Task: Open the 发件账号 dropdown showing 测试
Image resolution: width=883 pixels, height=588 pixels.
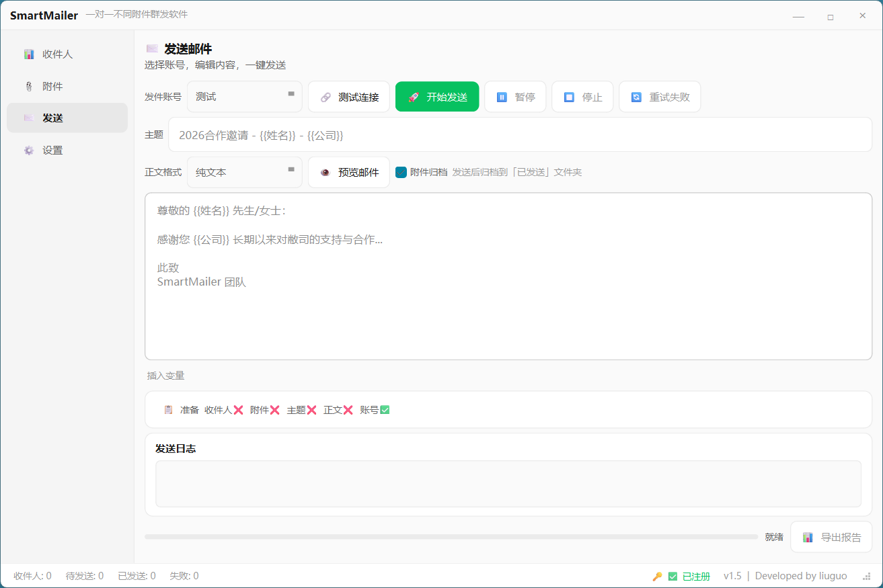Action: pyautogui.click(x=245, y=97)
